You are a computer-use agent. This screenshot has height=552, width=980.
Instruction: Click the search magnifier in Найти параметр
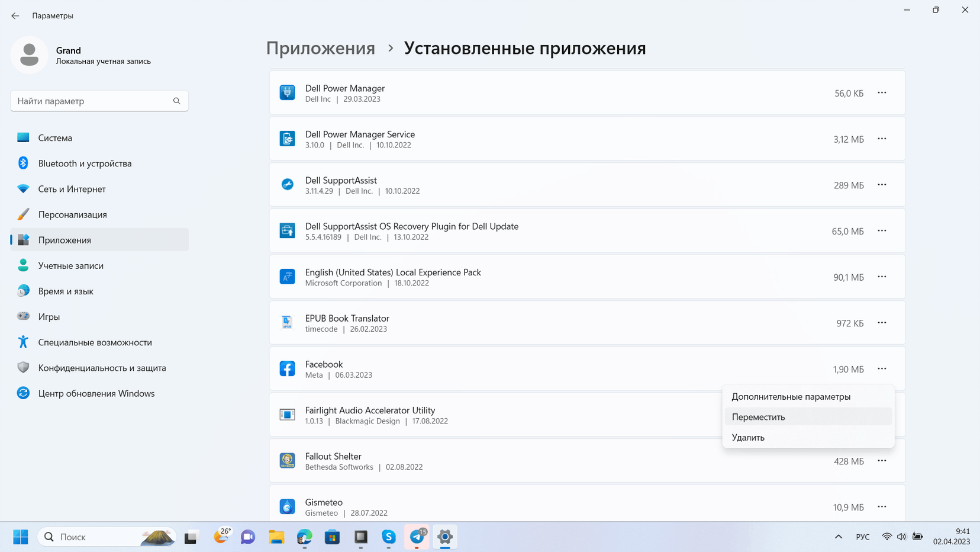tap(176, 101)
